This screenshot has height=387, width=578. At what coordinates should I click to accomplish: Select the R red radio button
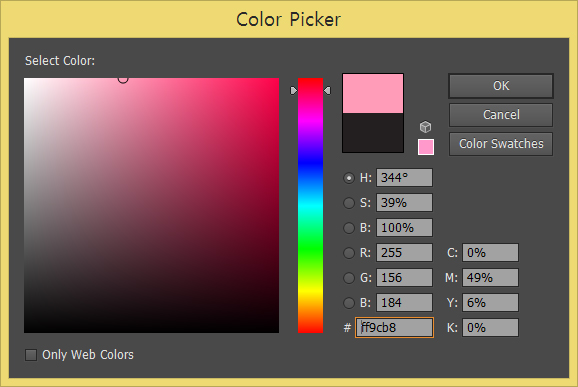(x=349, y=253)
